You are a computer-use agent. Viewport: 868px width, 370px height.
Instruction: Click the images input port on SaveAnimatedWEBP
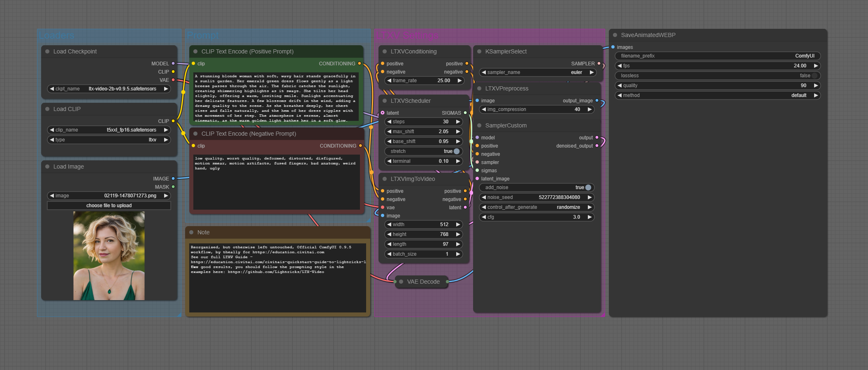click(x=613, y=47)
